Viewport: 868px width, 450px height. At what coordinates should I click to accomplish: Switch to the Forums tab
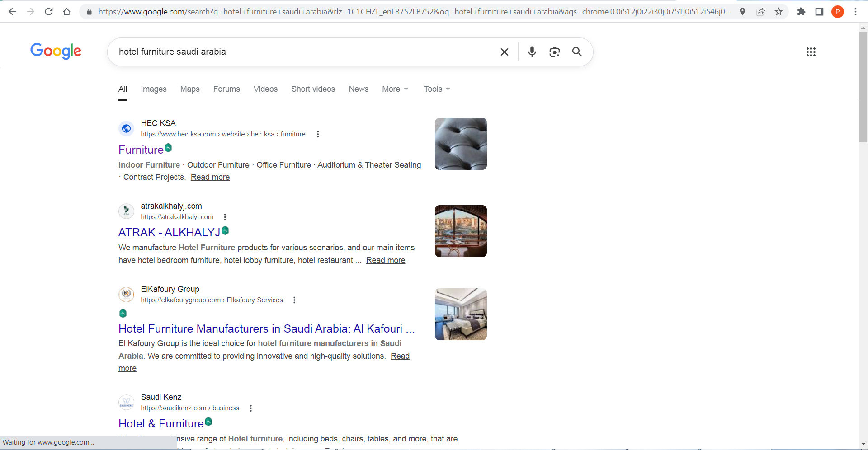coord(226,89)
